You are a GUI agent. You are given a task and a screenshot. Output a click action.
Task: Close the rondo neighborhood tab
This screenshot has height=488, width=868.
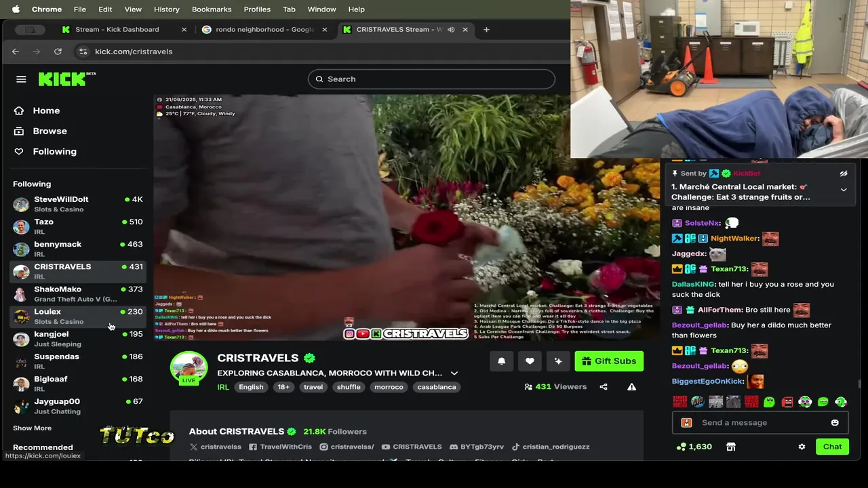click(324, 30)
